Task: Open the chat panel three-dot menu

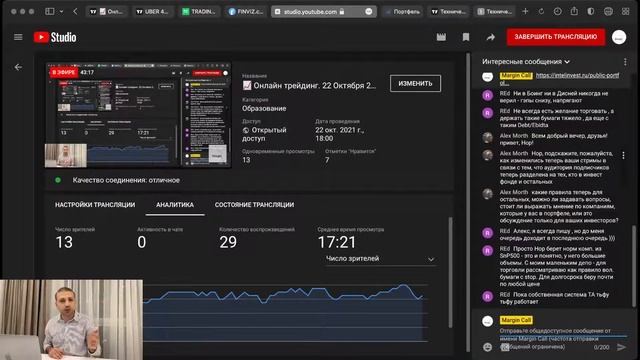Action: coord(625,62)
